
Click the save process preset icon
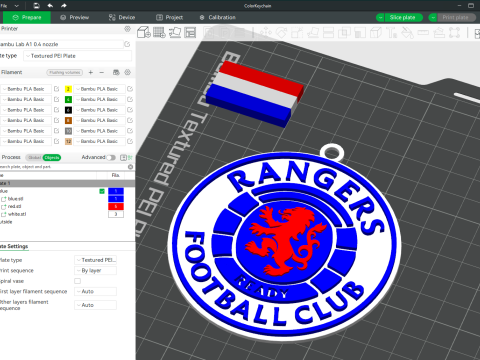click(123, 157)
